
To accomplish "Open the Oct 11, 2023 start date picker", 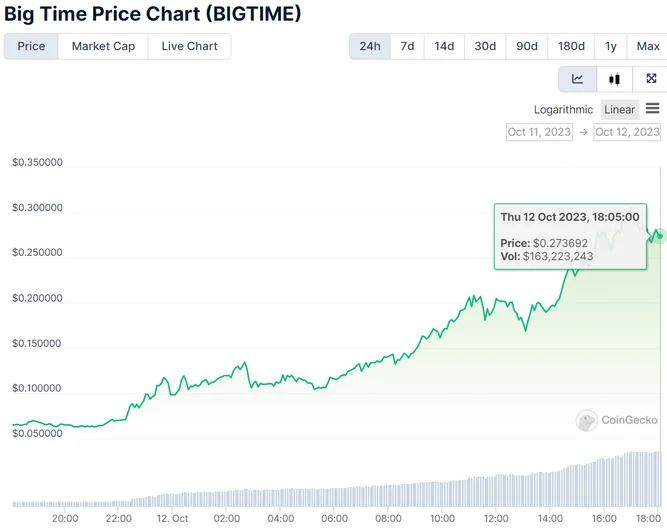I will (539, 132).
